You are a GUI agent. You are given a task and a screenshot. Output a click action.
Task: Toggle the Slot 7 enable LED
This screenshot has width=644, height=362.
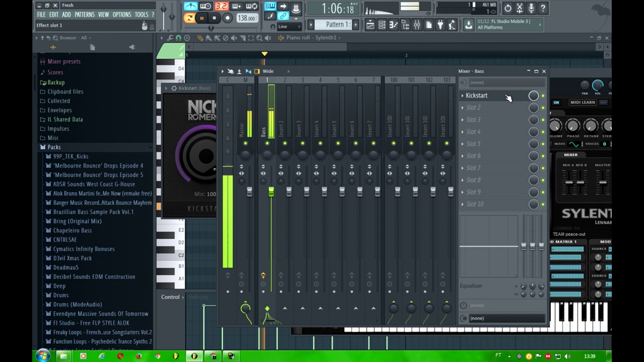click(x=543, y=168)
